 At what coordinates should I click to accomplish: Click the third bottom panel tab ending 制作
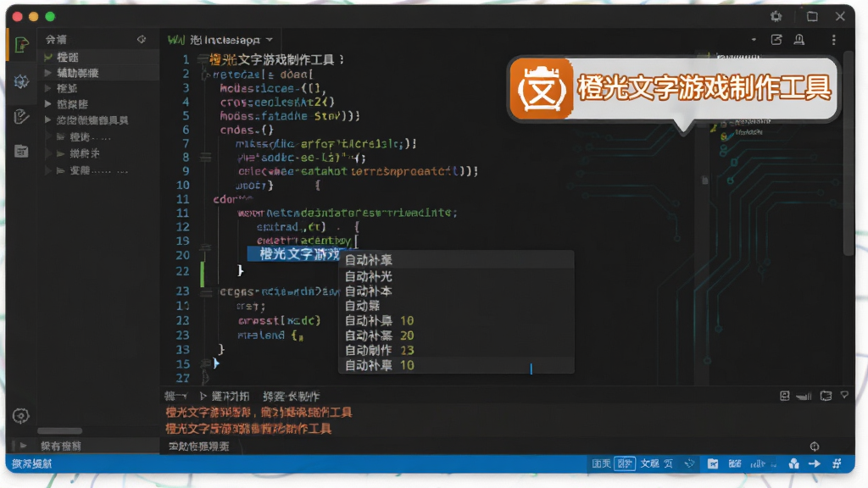pos(292,396)
